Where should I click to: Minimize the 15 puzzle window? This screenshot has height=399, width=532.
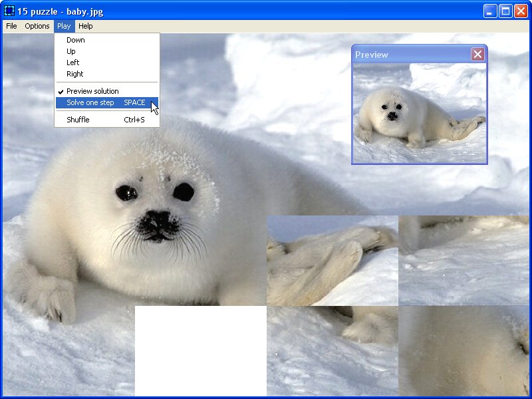[x=491, y=11]
